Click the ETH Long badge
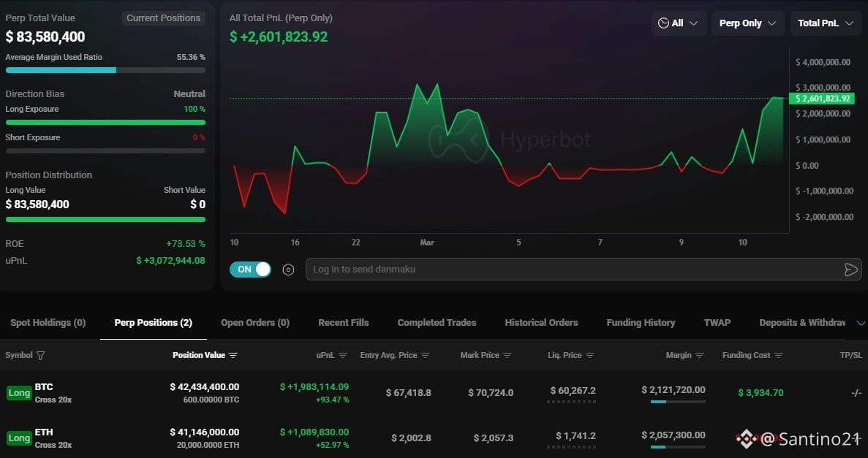The image size is (868, 458). tap(19, 438)
